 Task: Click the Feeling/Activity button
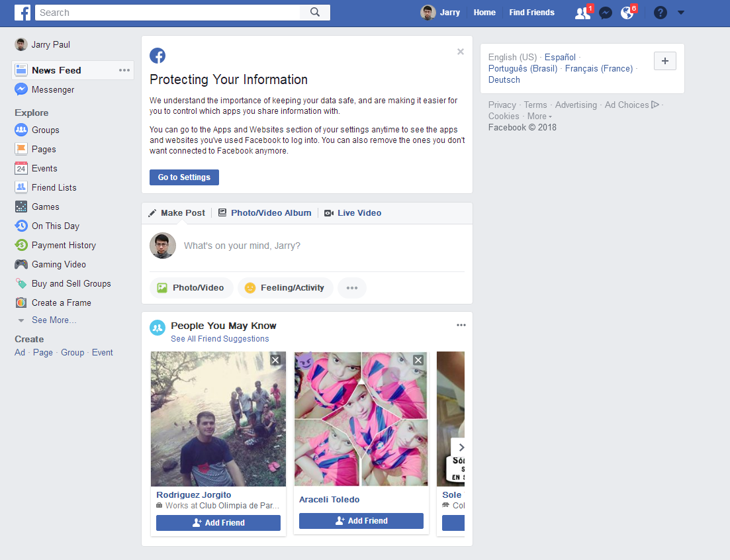285,288
